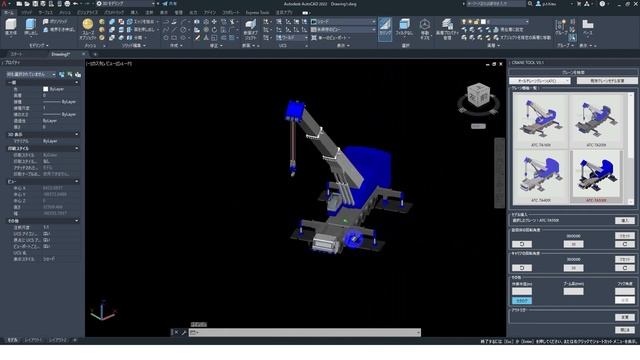Click the 閉じる button in Crane Tool
This screenshot has width=640, height=360.
(624, 330)
